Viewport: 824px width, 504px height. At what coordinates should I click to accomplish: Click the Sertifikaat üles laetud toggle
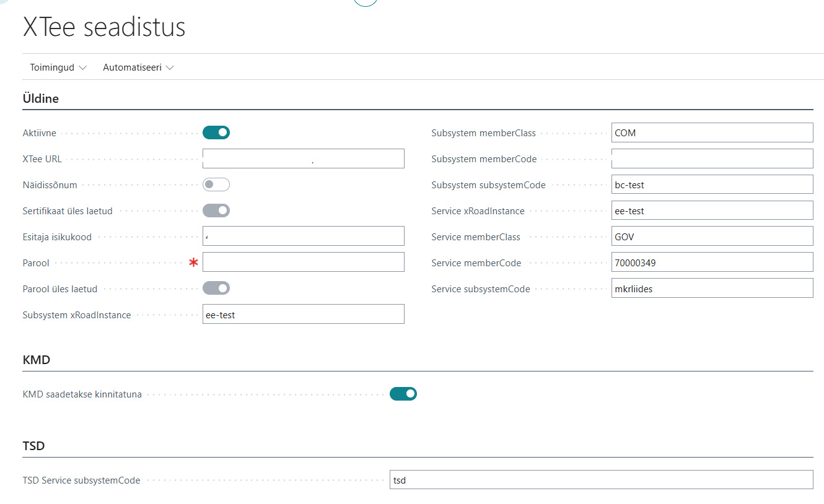click(216, 211)
